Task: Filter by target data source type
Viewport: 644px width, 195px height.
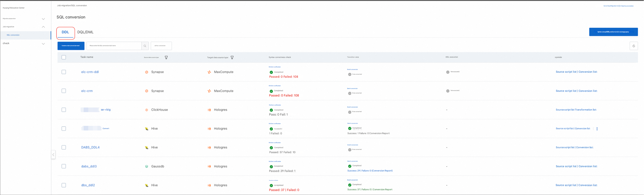Action: (232, 58)
